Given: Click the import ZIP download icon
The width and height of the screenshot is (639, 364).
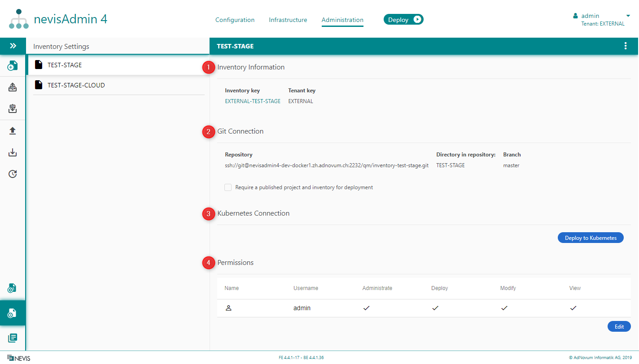Looking at the screenshot, I should 13,108.
